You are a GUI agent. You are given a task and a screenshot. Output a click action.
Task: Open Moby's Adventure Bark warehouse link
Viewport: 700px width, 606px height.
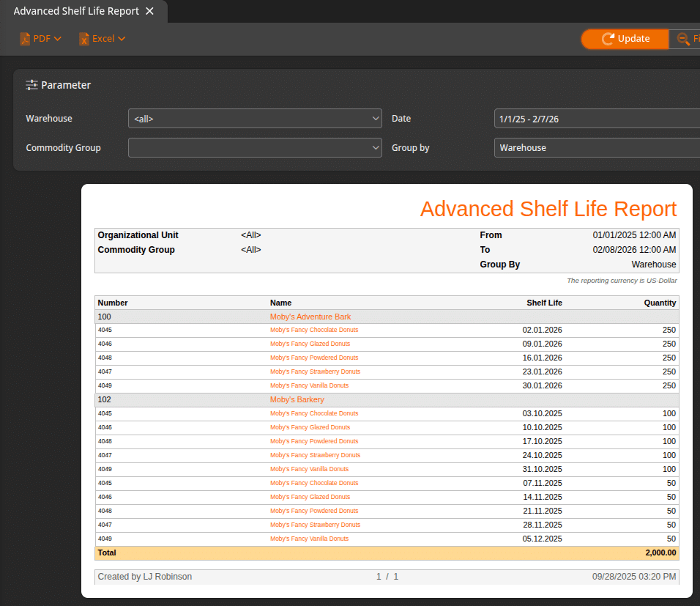310,317
